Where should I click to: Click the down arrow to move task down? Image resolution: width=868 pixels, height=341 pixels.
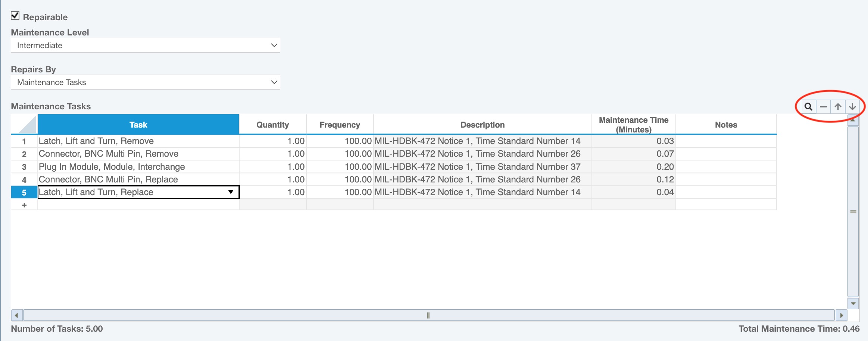click(852, 107)
